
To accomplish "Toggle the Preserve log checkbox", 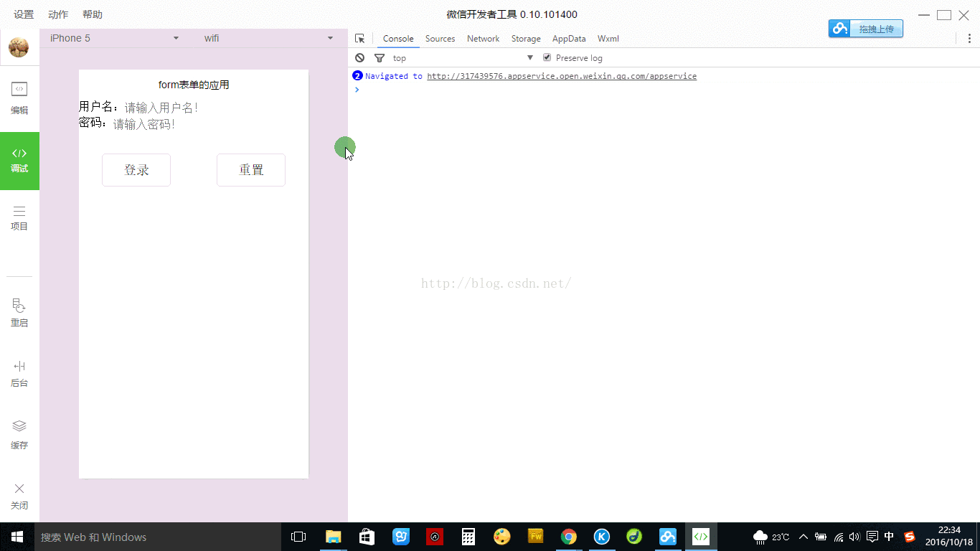I will tap(547, 57).
